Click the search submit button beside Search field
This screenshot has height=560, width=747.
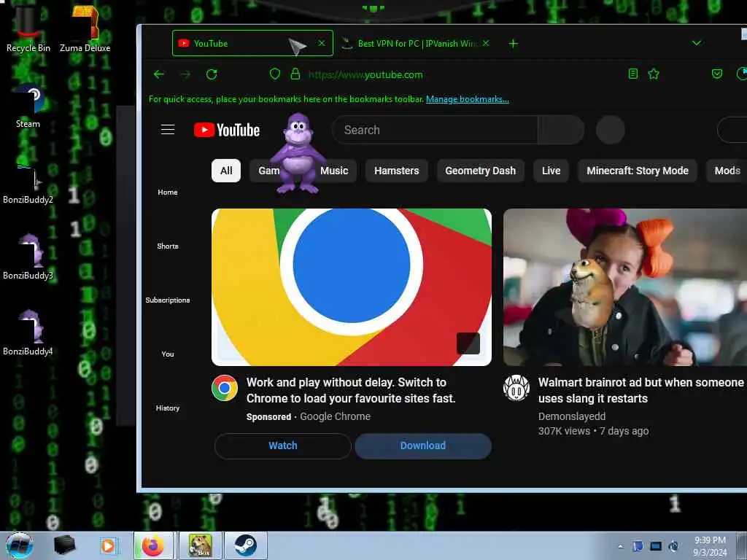coord(561,130)
